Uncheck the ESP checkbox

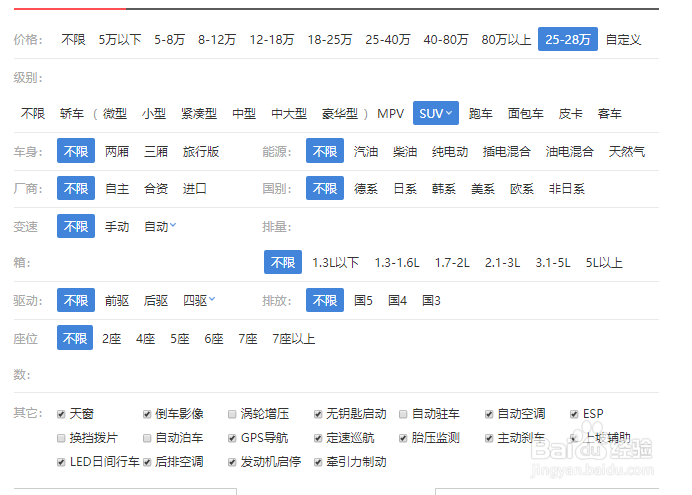coord(574,414)
